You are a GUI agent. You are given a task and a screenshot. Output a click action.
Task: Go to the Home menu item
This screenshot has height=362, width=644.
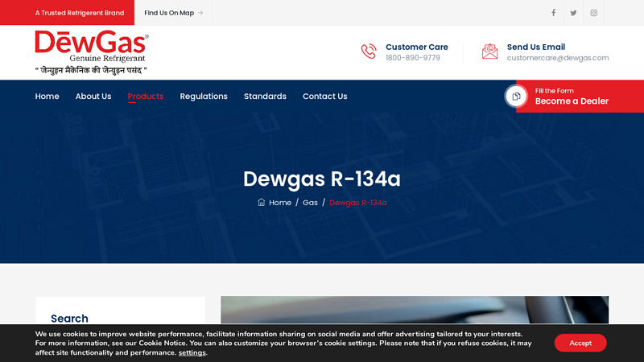(47, 96)
